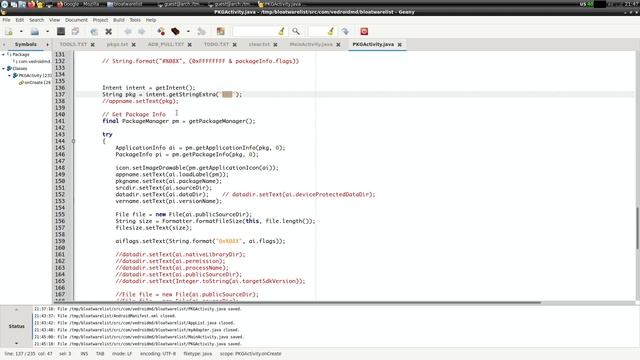Image resolution: width=640 pixels, height=360 pixels.
Task: Click the Open file toolbar icon
Action: [35, 31]
